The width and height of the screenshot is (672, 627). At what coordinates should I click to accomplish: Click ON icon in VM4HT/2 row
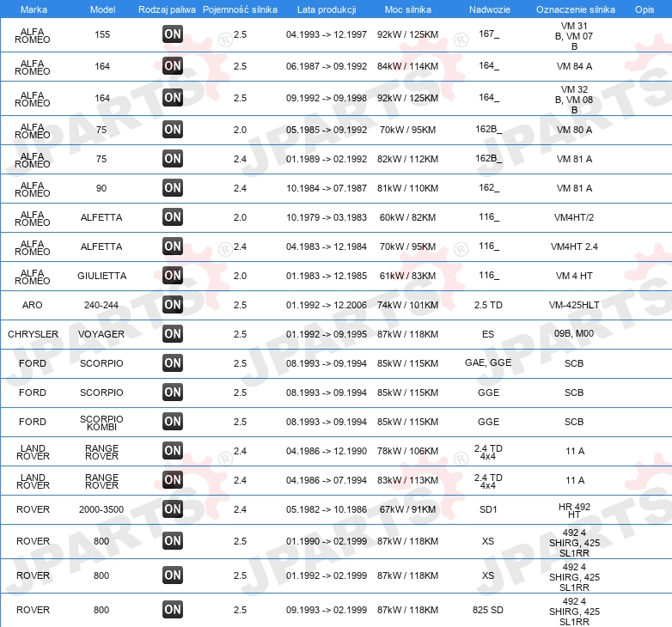click(x=173, y=216)
